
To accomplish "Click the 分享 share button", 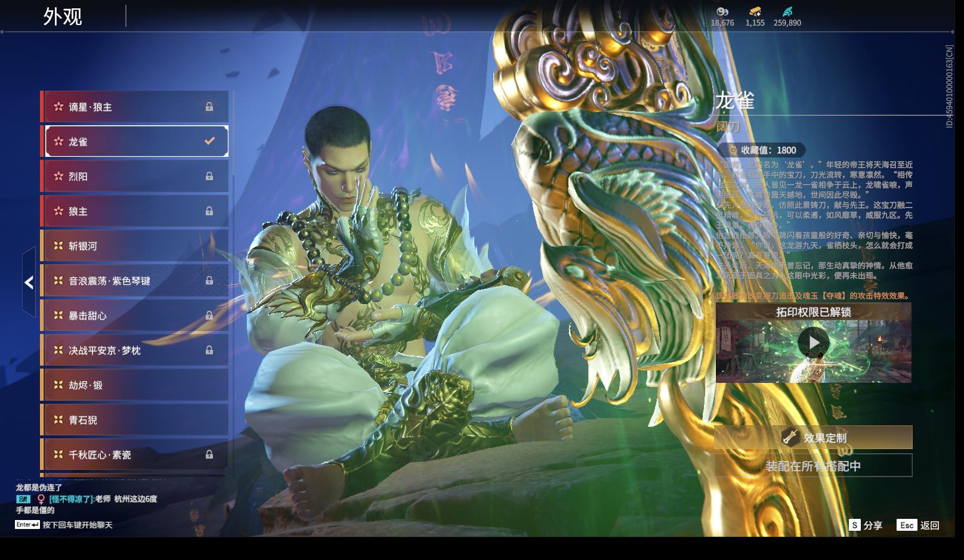I will click(x=866, y=525).
